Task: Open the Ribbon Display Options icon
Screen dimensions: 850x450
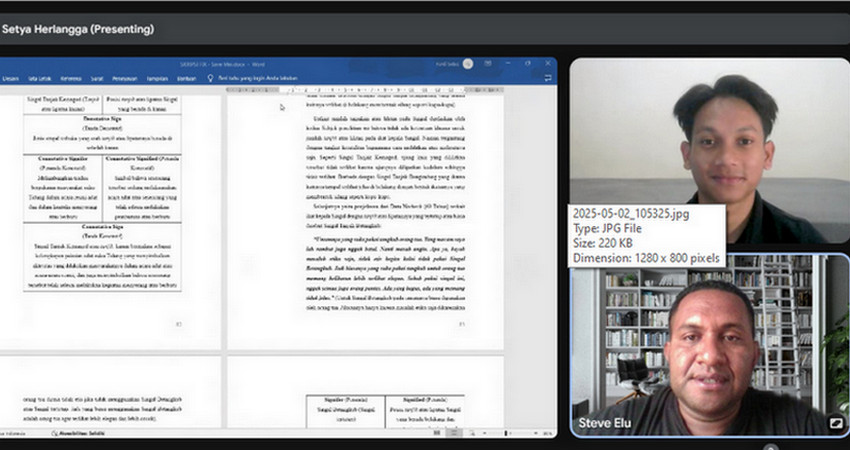Action: [488, 63]
